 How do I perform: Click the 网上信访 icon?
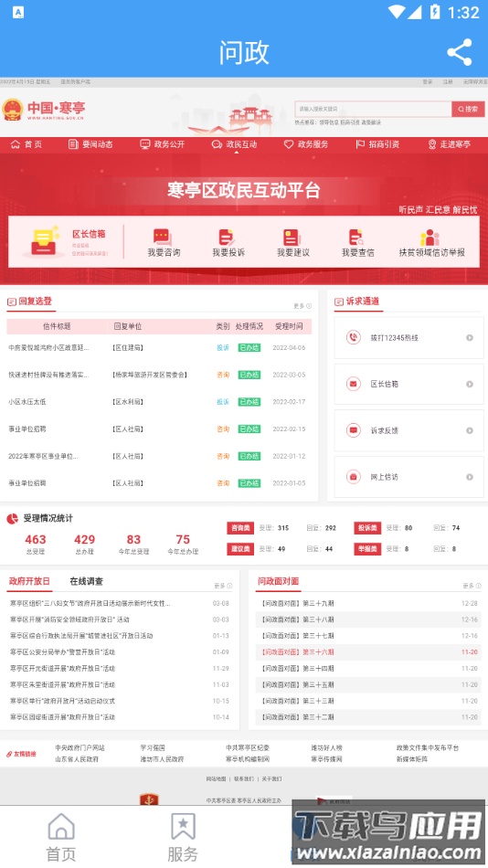354,477
